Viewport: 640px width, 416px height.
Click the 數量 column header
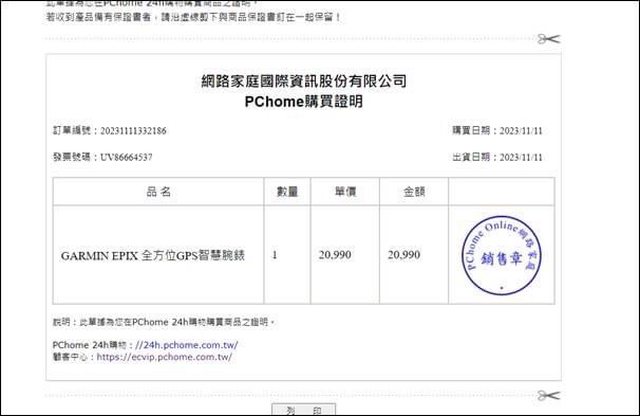pyautogui.click(x=283, y=190)
